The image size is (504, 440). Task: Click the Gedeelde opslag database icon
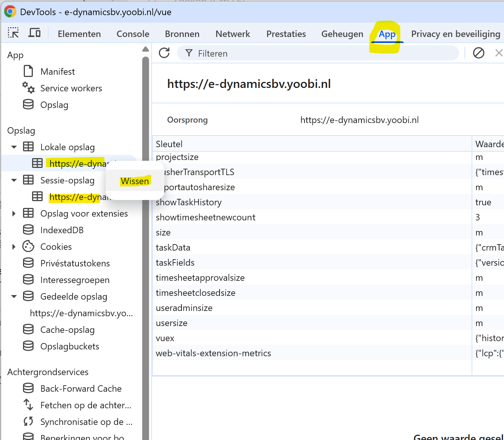[28, 296]
